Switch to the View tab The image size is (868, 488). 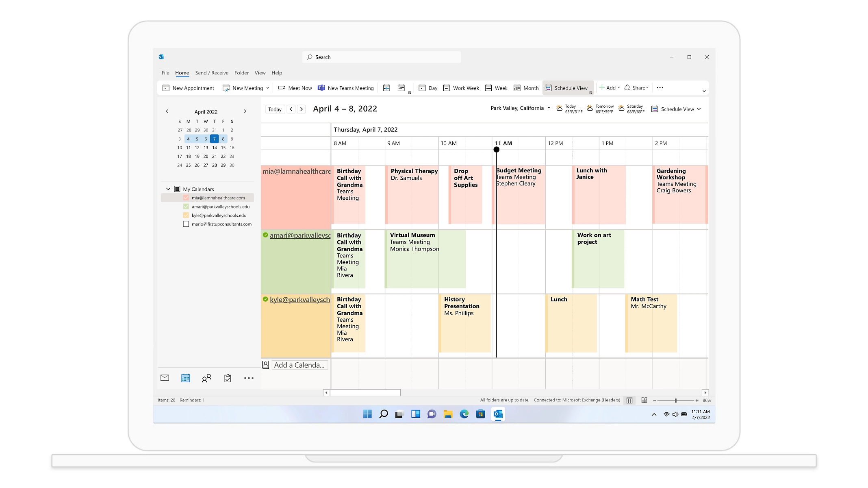coord(260,73)
